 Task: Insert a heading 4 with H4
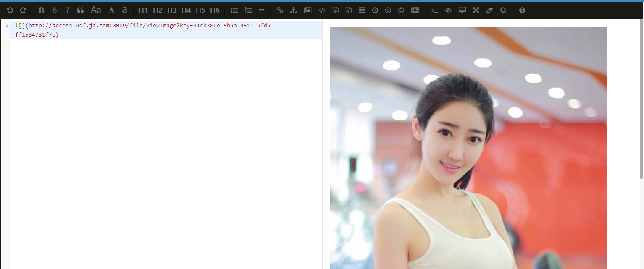(x=186, y=10)
